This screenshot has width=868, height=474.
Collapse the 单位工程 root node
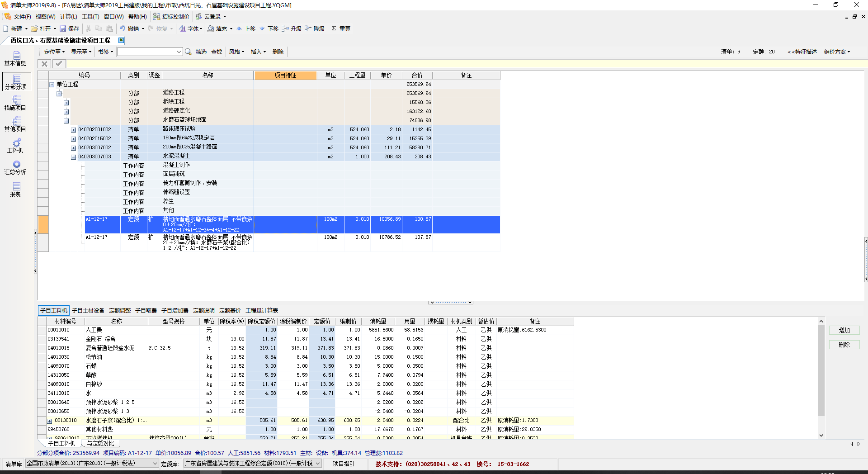(x=52, y=85)
